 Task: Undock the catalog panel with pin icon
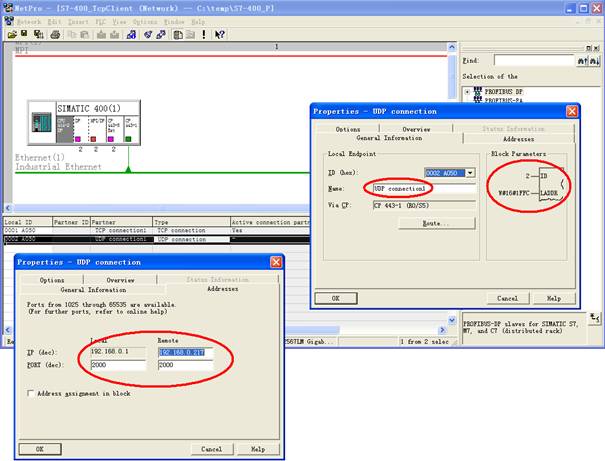click(589, 48)
